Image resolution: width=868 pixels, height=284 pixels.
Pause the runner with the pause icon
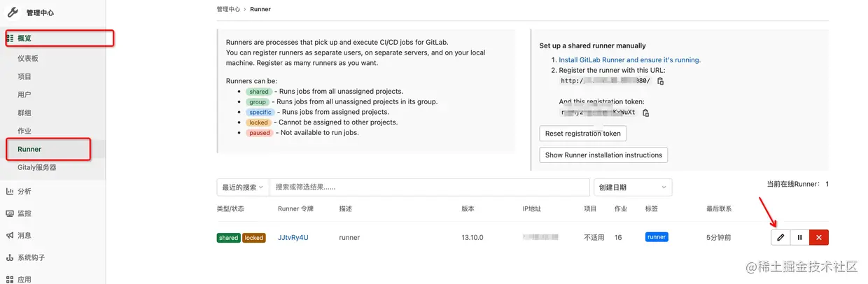799,238
